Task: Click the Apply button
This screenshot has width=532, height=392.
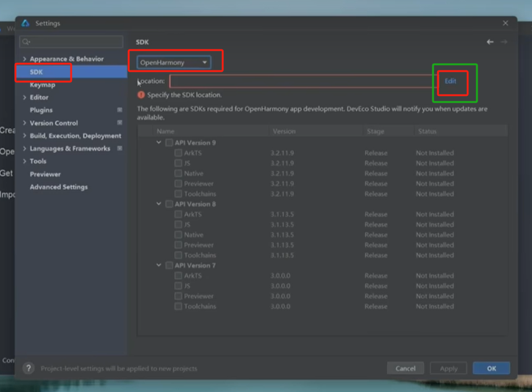Action: tap(448, 369)
